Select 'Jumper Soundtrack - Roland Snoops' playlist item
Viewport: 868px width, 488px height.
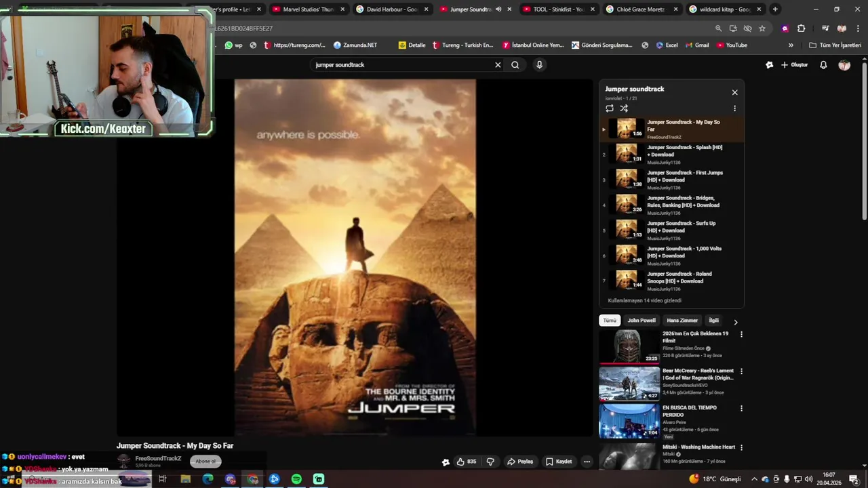(671, 280)
